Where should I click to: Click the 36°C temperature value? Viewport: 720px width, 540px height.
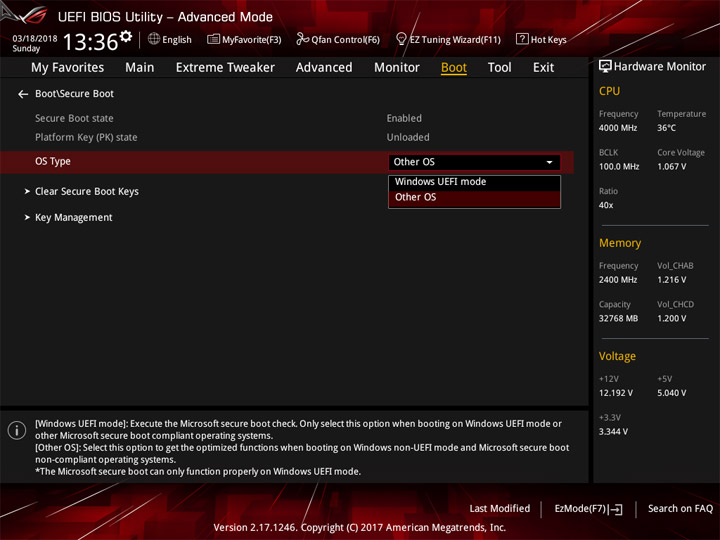pos(666,128)
